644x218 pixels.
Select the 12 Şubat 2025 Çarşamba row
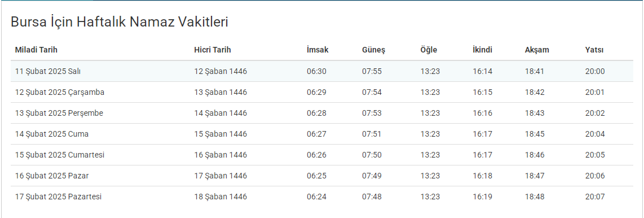(x=322, y=92)
